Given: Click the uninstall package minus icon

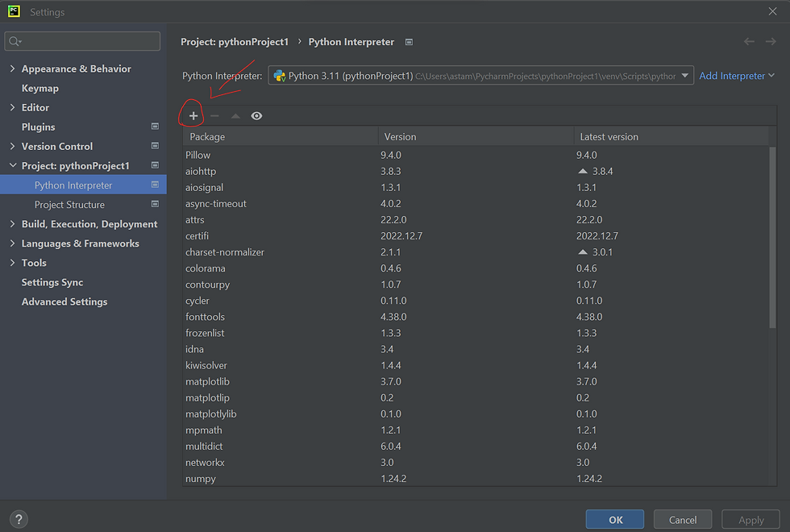Looking at the screenshot, I should (214, 116).
